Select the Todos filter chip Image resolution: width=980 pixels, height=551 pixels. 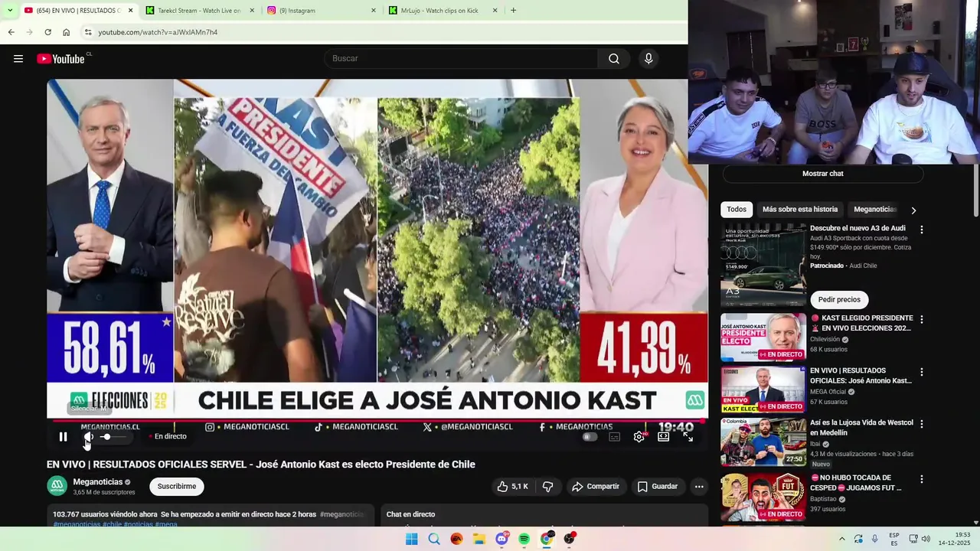pos(737,209)
